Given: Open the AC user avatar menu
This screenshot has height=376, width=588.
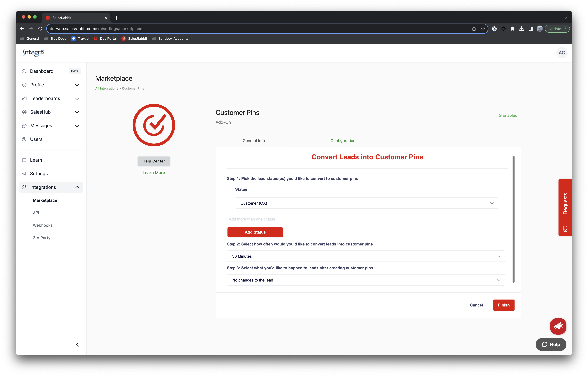Looking at the screenshot, I should pyautogui.click(x=562, y=52).
